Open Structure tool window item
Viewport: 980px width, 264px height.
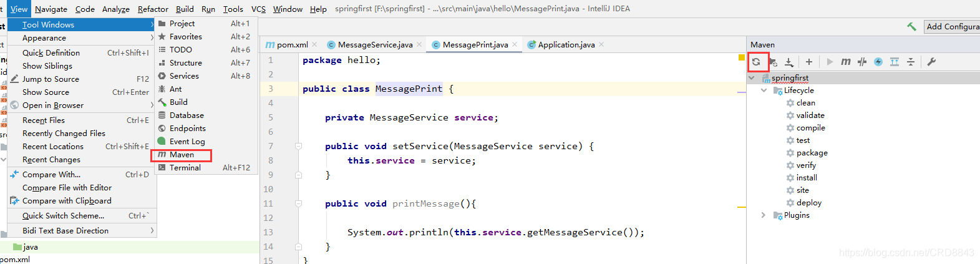[206, 63]
